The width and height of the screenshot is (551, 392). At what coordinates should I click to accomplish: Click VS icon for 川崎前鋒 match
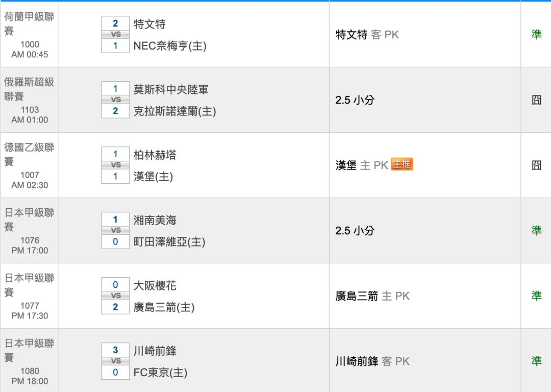pyautogui.click(x=115, y=361)
